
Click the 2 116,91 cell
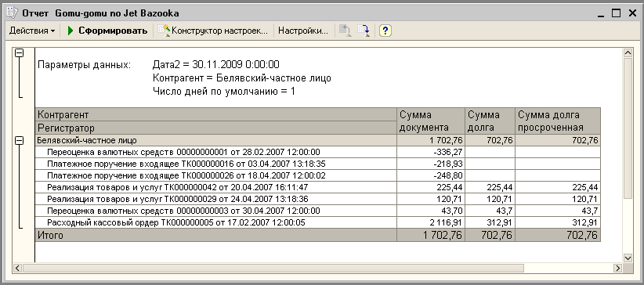(x=431, y=223)
